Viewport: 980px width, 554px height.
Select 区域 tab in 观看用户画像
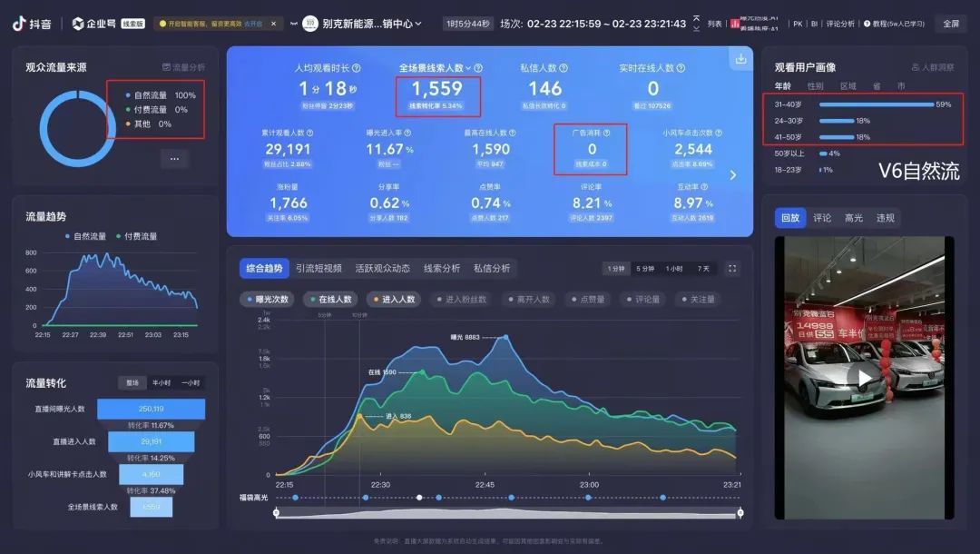point(848,86)
